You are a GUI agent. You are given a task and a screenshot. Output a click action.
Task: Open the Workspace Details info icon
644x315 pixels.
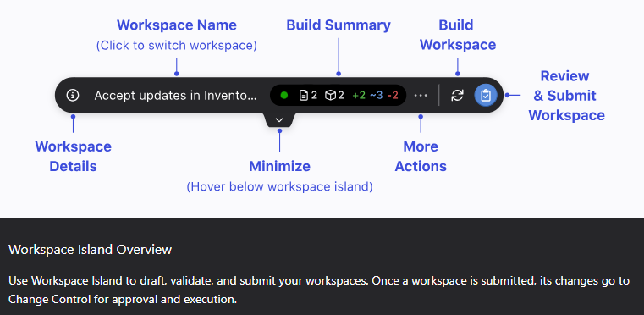tap(73, 96)
